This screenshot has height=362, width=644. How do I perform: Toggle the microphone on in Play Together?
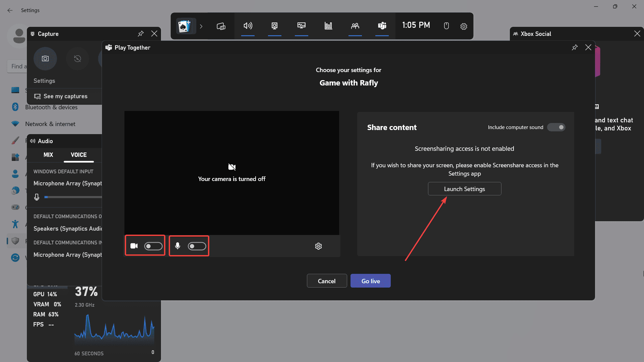click(196, 246)
